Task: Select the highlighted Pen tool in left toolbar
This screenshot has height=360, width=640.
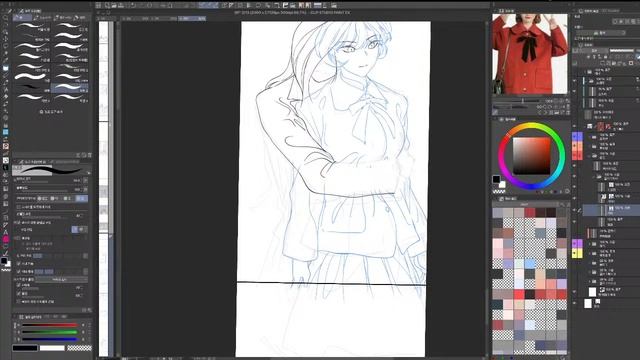Action: (x=5, y=68)
